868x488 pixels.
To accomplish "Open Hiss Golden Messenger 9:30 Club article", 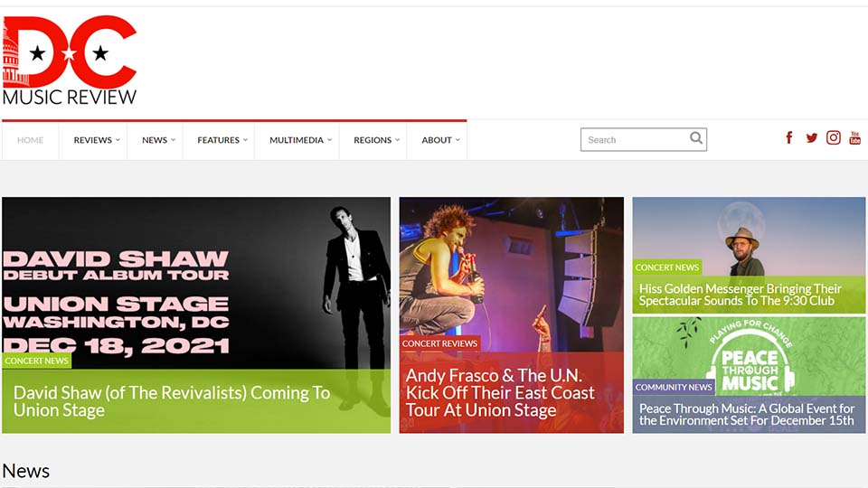I will click(741, 295).
